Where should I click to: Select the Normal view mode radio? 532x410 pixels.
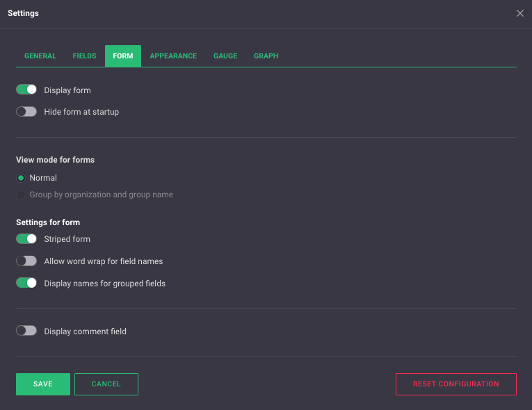[21, 178]
